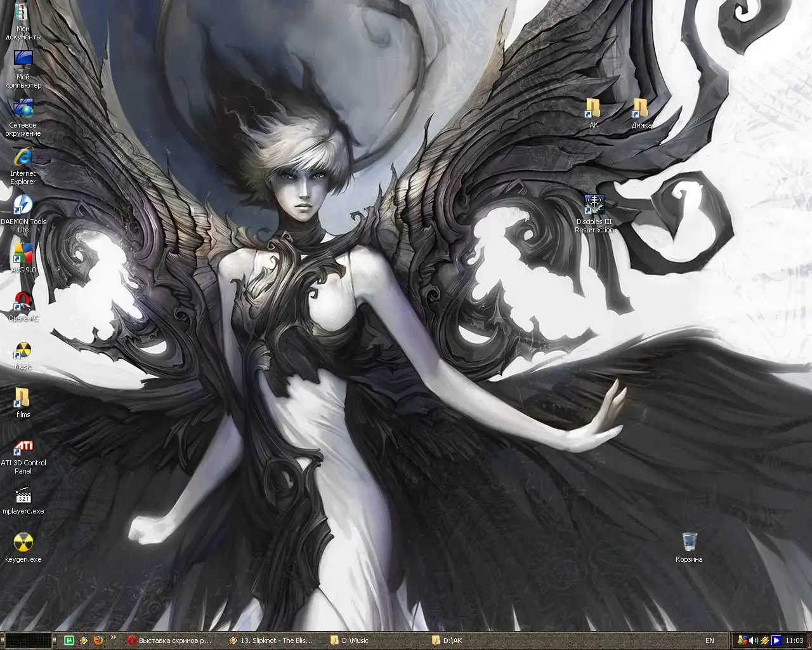Click the Firefox icon in Quick Launch
This screenshot has width=812, height=650.
(98, 640)
